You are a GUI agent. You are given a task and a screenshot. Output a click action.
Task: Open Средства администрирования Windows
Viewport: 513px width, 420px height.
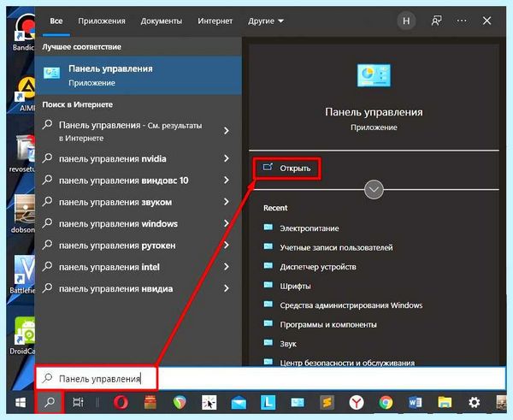(343, 305)
